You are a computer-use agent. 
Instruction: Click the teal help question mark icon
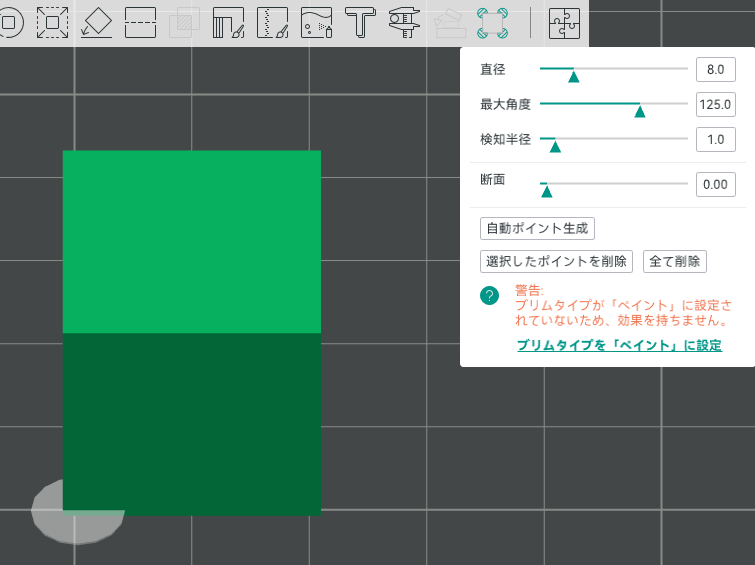[x=489, y=295]
